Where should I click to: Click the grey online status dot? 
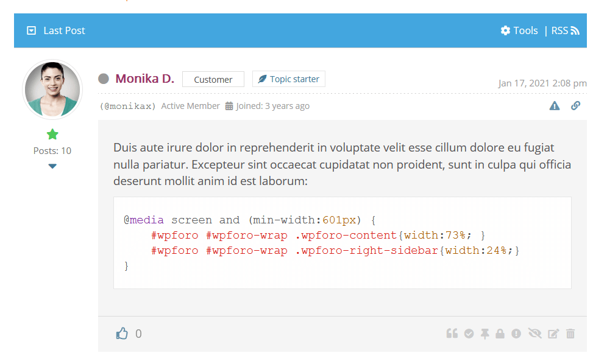(104, 79)
